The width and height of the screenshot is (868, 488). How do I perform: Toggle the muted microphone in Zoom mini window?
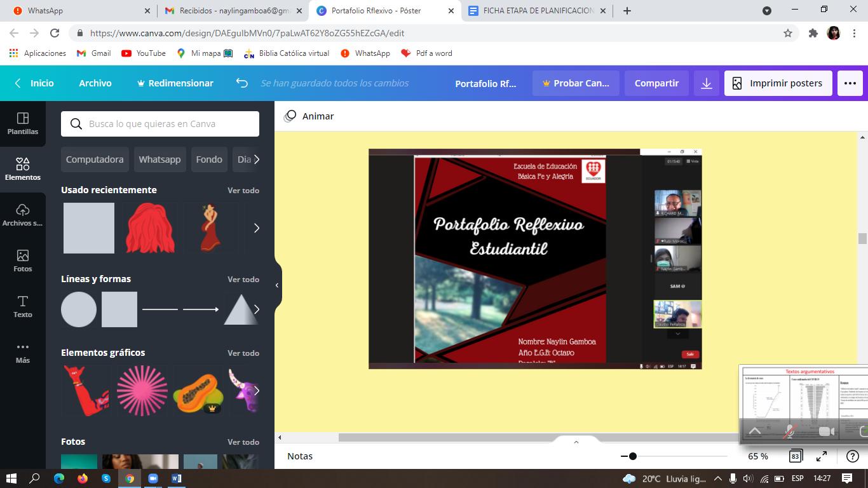coord(789,431)
